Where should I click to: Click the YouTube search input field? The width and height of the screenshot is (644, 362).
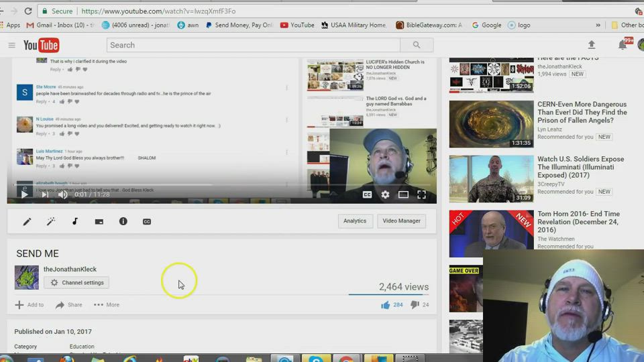tap(253, 45)
